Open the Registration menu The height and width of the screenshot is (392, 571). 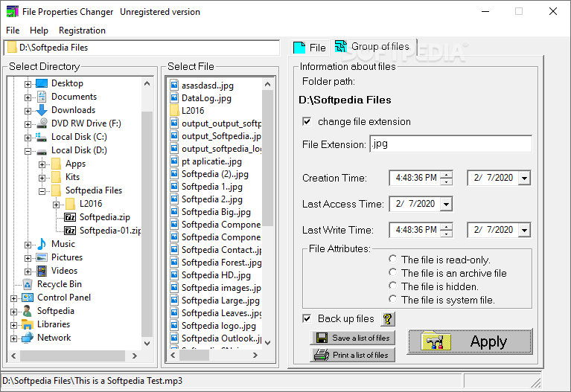tap(83, 30)
